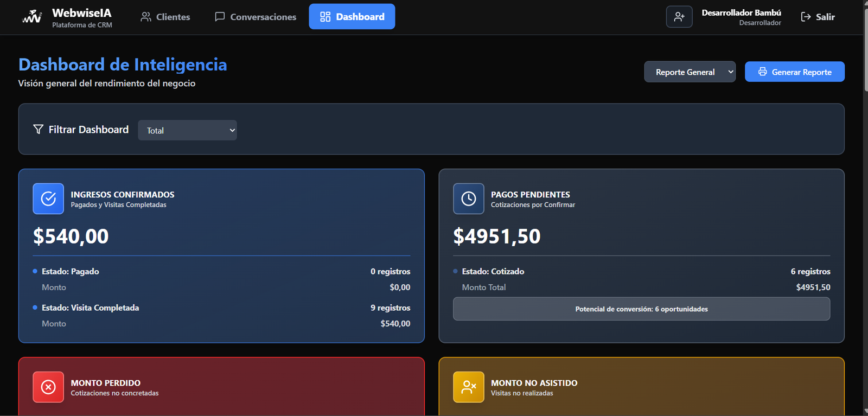Click the 0 registros value
The image size is (868, 416).
pyautogui.click(x=391, y=271)
